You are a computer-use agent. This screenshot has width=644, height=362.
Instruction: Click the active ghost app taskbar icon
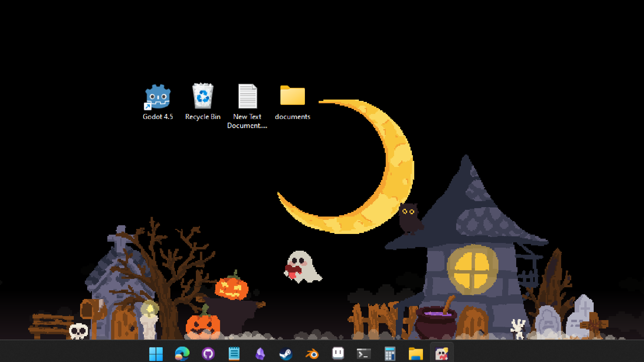442,354
